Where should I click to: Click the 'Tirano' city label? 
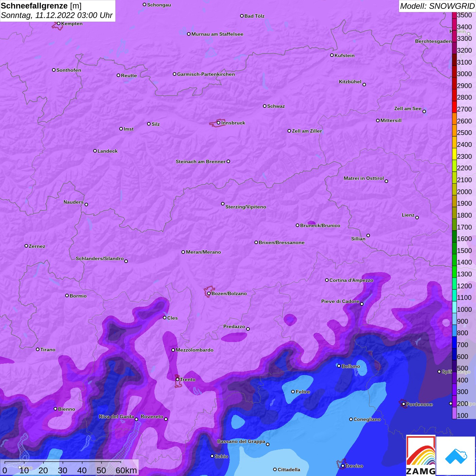pyautogui.click(x=48, y=350)
